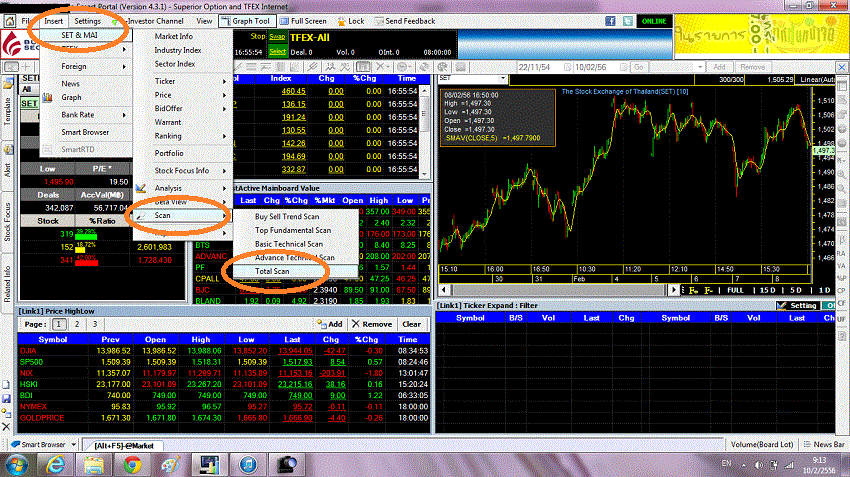The width and height of the screenshot is (850, 477).
Task: Click the Graph icon in the Insert menu
Action: [48, 98]
